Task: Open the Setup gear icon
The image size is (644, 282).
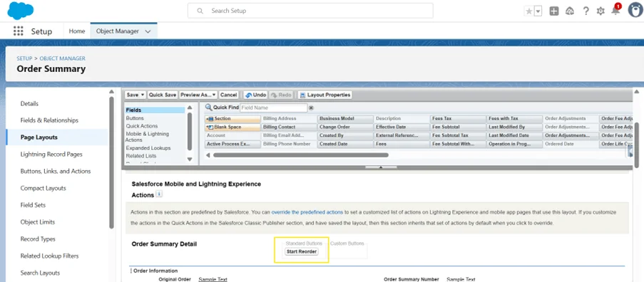Action: [600, 11]
